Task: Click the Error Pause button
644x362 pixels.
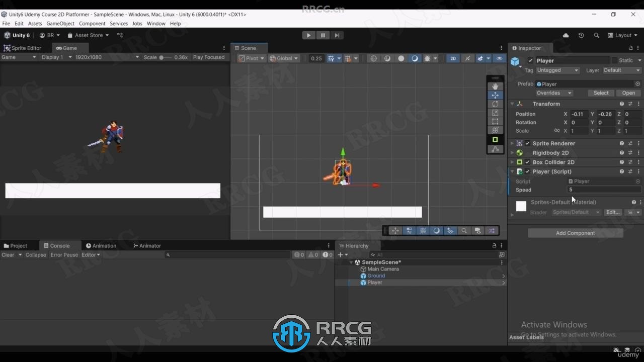Action: pos(64,255)
